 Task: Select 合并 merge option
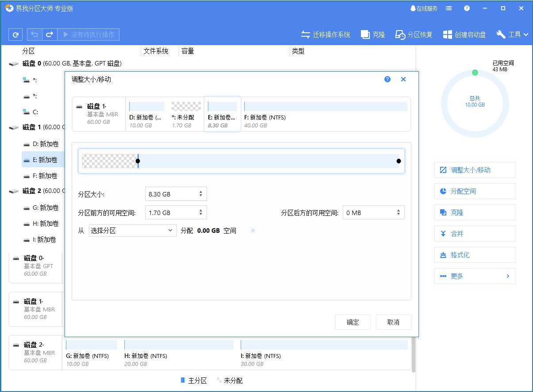click(475, 234)
